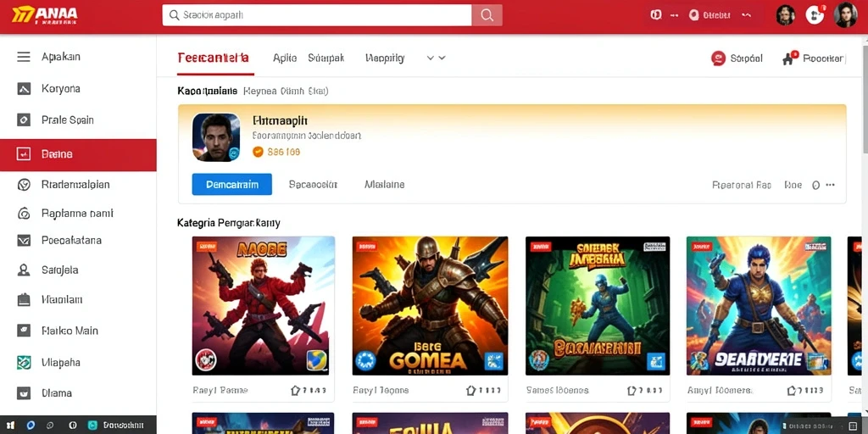Switch to the Aplie tab
This screenshot has height=434, width=868.
[x=285, y=58]
